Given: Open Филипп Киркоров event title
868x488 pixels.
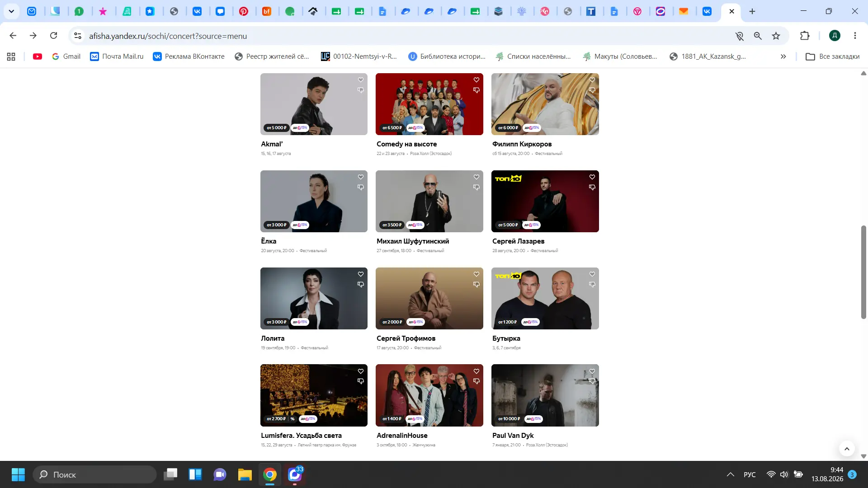Looking at the screenshot, I should (522, 144).
